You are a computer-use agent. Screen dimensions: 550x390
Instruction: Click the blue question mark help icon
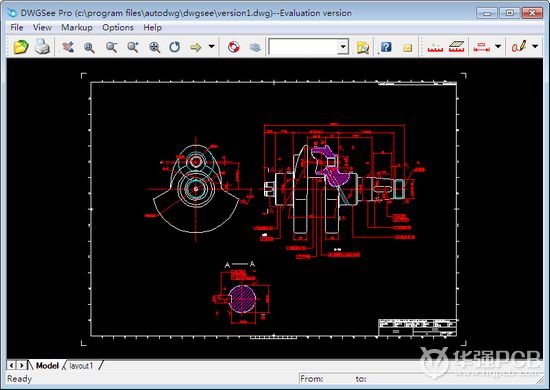pos(386,47)
